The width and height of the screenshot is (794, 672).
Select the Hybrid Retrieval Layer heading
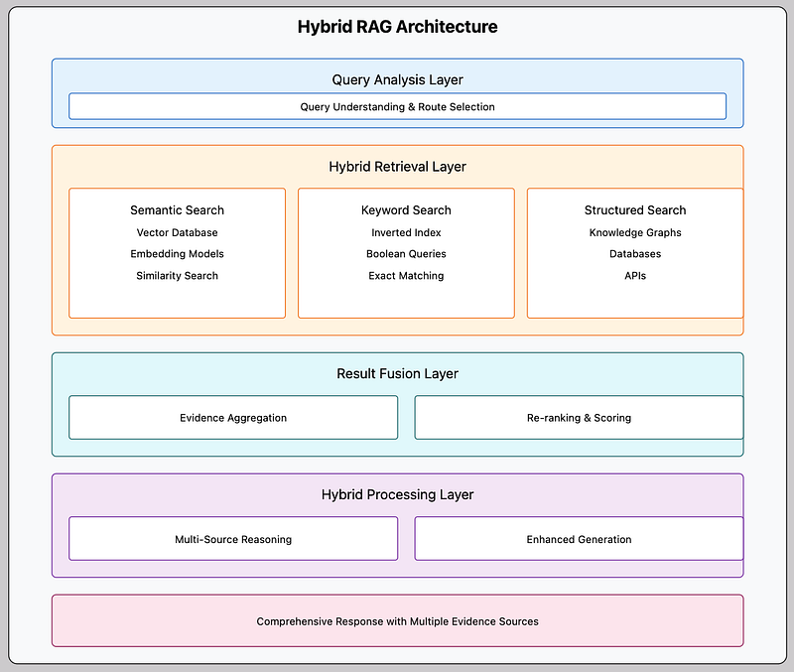397,167
